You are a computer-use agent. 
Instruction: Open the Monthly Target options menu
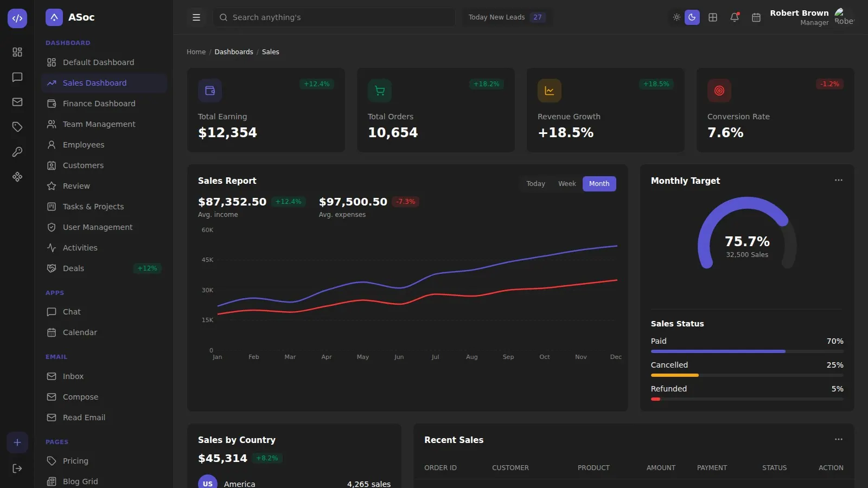[839, 180]
